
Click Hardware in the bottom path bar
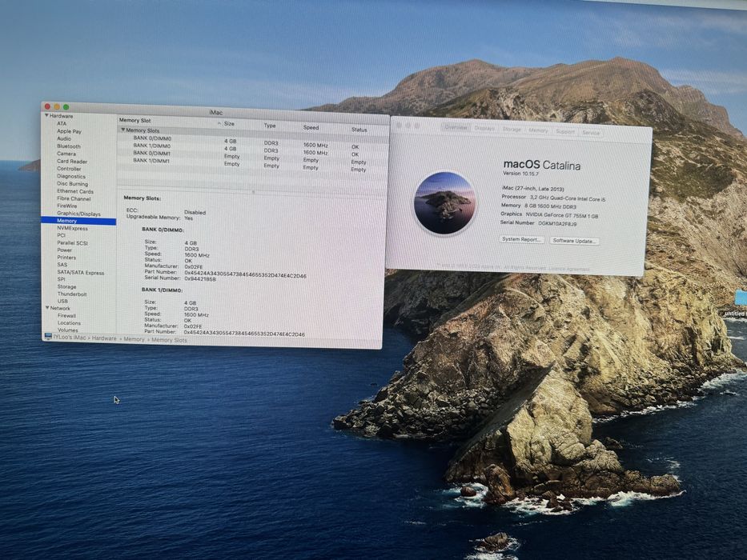point(104,338)
